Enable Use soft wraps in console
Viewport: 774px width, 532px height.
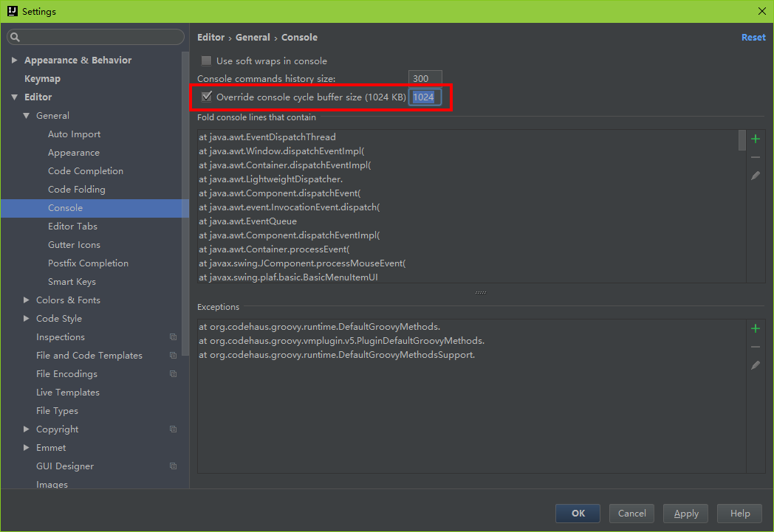pos(207,61)
